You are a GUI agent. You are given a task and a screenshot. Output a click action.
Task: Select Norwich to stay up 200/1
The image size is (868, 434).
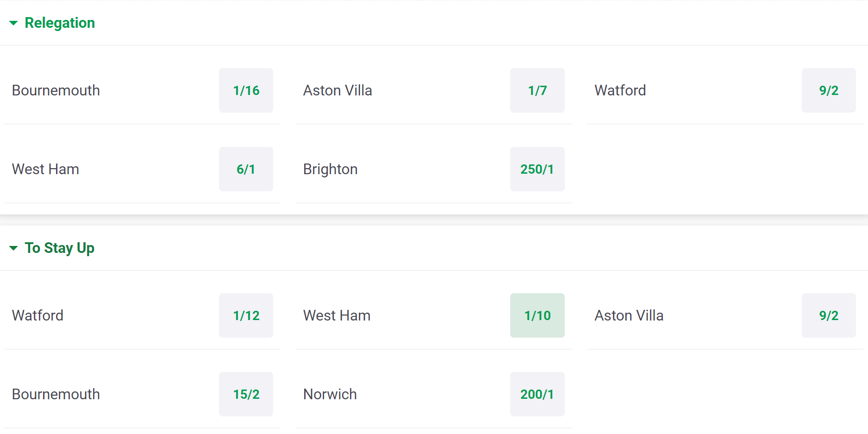[x=537, y=394]
